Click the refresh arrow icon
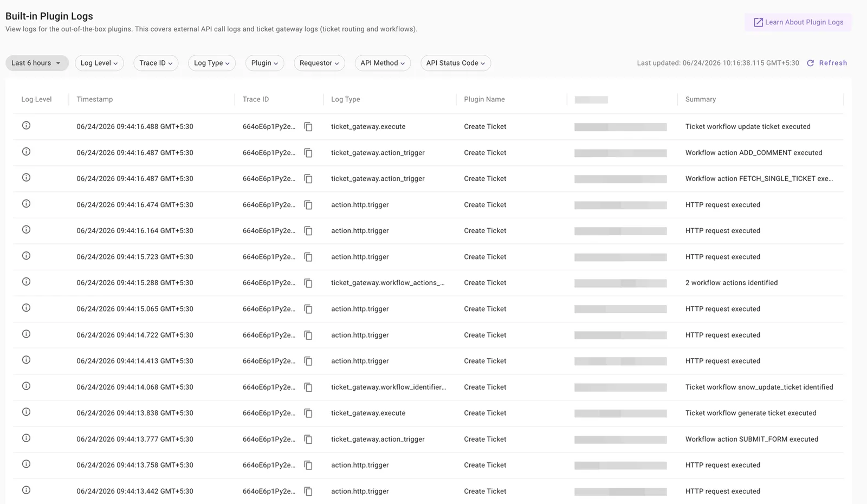The width and height of the screenshot is (867, 504). 811,63
